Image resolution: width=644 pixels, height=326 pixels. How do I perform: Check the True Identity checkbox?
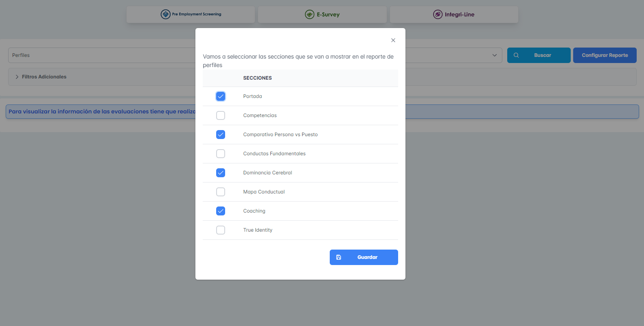pyautogui.click(x=221, y=230)
